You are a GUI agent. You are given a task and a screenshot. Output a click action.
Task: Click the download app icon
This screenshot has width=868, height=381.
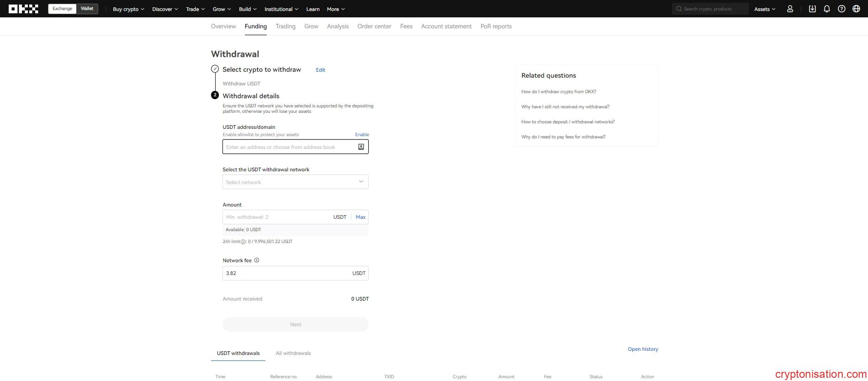point(812,9)
